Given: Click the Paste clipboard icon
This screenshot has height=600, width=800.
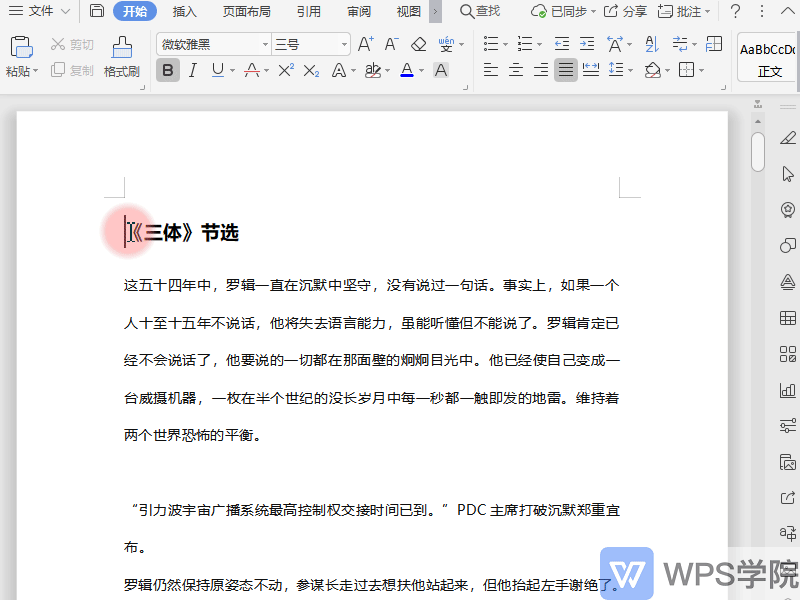Looking at the screenshot, I should click(x=21, y=47).
